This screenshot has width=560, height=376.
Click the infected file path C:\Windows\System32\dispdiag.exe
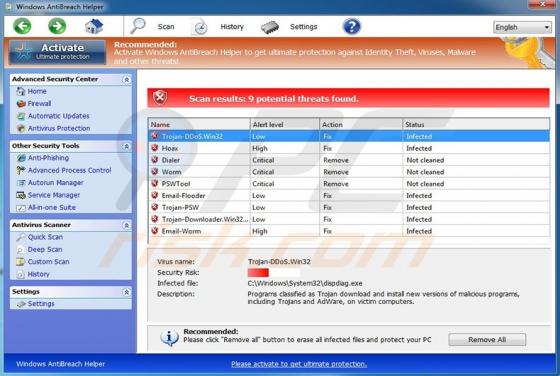pyautogui.click(x=305, y=283)
